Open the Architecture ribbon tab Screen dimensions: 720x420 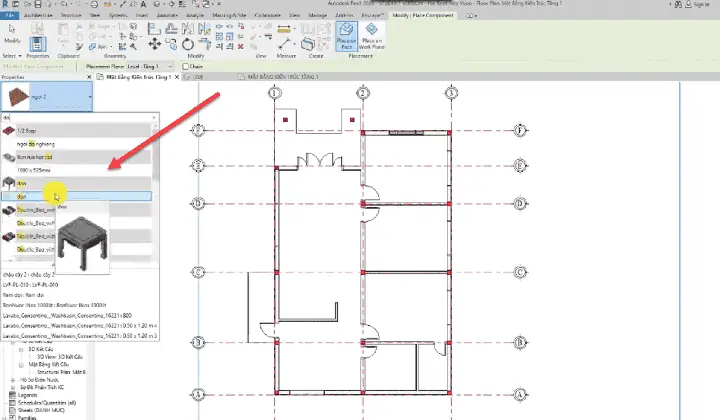38,15
